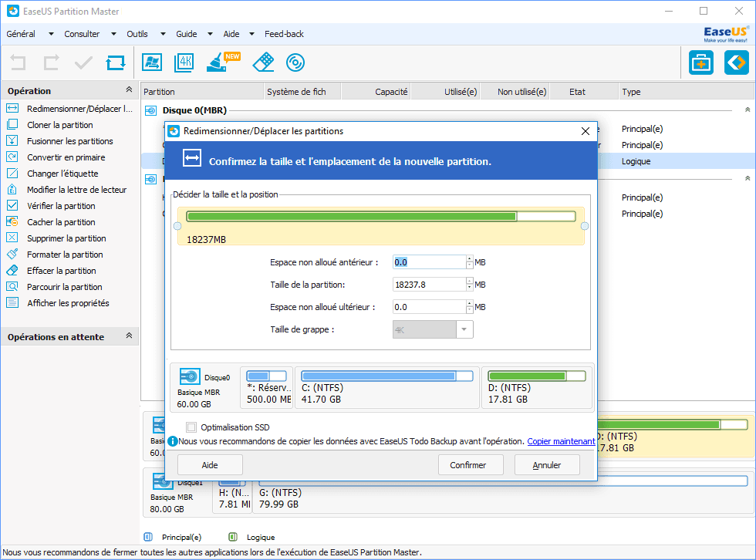Select the Réservé 500 MB partition block

[x=267, y=387]
